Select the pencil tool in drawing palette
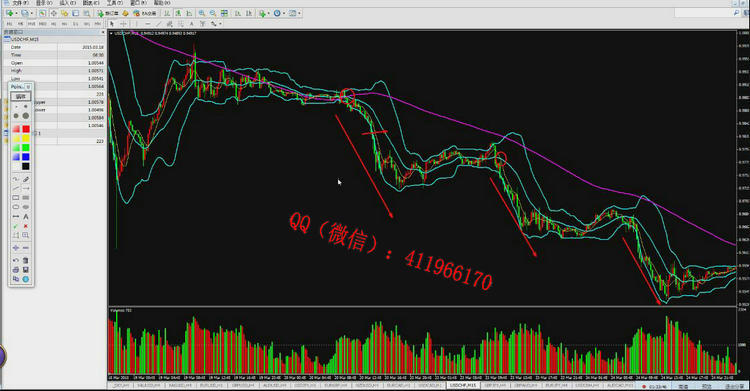The height and width of the screenshot is (391, 750). (26, 179)
